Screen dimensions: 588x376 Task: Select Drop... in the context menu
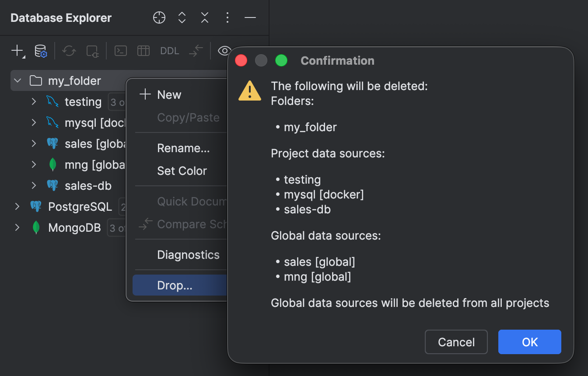tap(180, 285)
